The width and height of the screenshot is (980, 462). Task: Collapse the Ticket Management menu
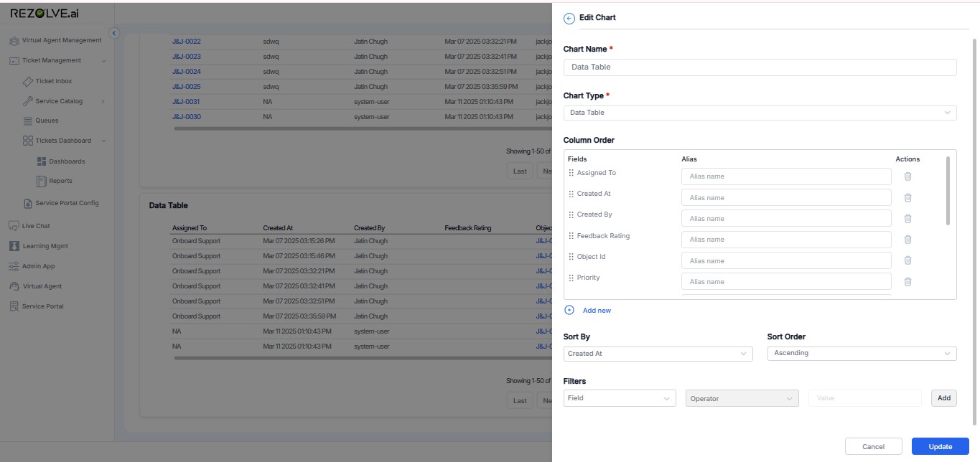tap(103, 61)
